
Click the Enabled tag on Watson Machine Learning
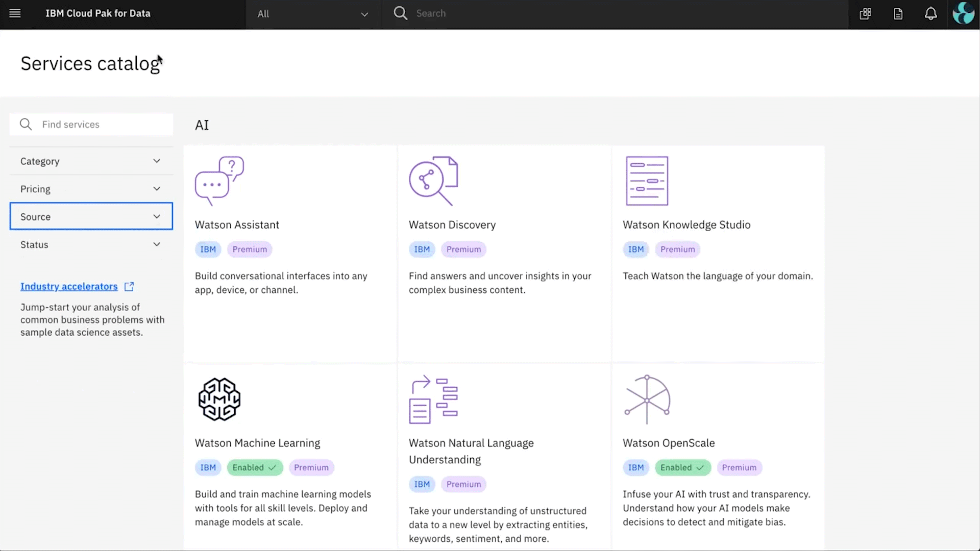point(255,468)
